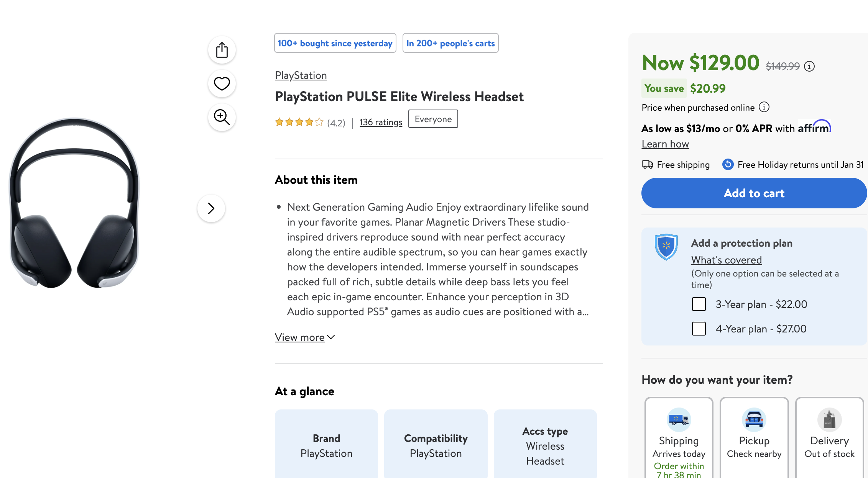868x478 pixels.
Task: Open the 136 ratings link
Action: pyautogui.click(x=380, y=122)
